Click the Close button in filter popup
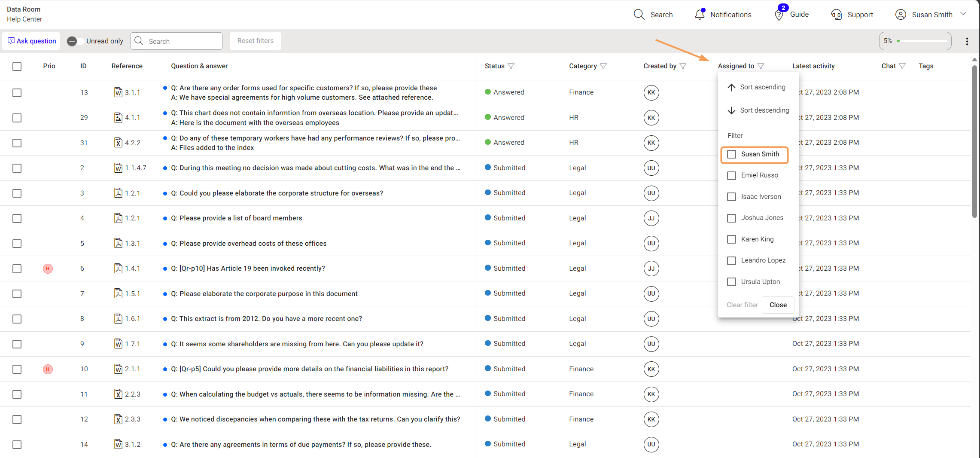 pos(778,305)
